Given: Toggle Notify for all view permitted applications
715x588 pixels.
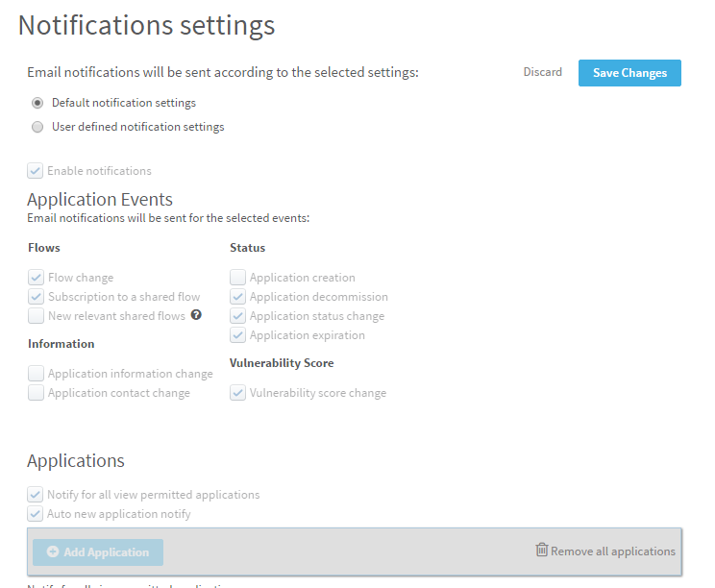Looking at the screenshot, I should pos(36,495).
